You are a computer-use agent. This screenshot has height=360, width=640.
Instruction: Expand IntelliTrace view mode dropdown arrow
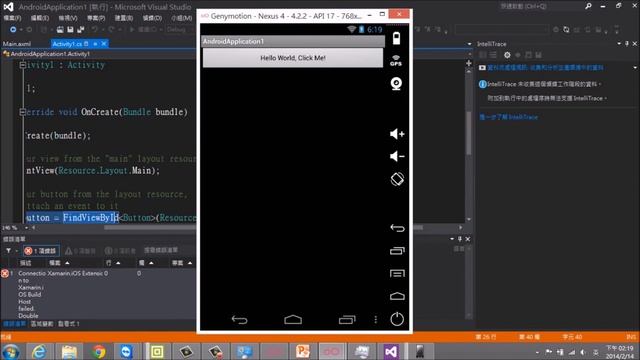635,68
